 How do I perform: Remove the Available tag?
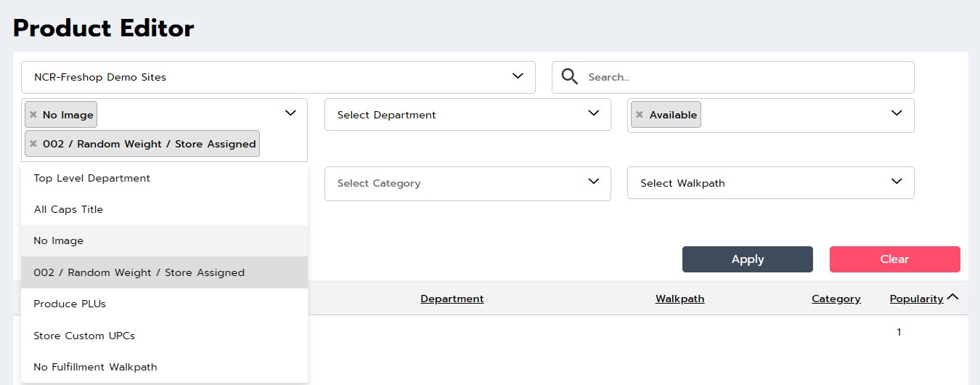coord(640,115)
